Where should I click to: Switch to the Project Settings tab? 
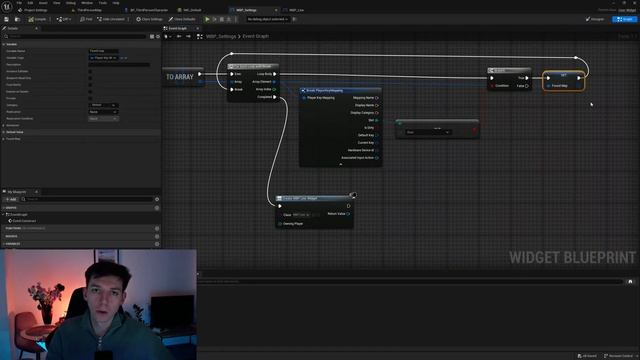[x=33, y=10]
